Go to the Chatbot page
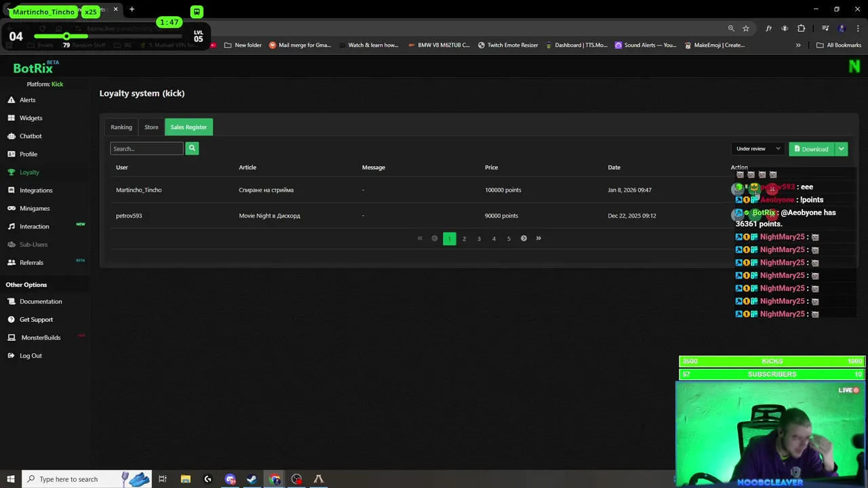The height and width of the screenshot is (488, 868). click(31, 136)
